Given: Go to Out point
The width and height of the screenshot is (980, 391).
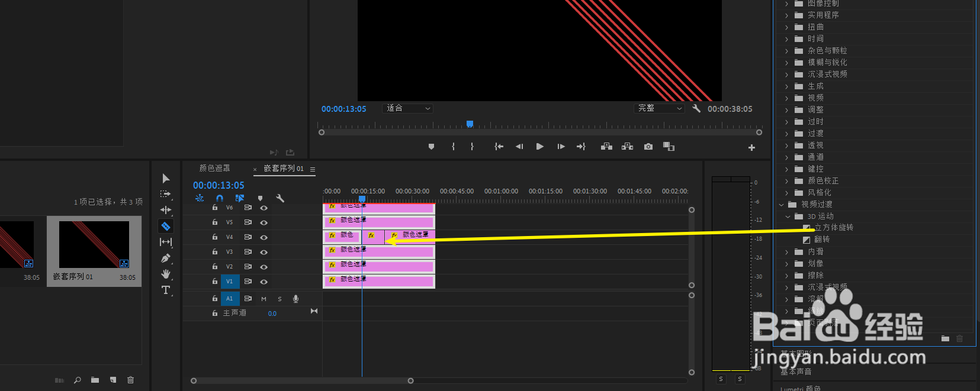Looking at the screenshot, I should (581, 147).
